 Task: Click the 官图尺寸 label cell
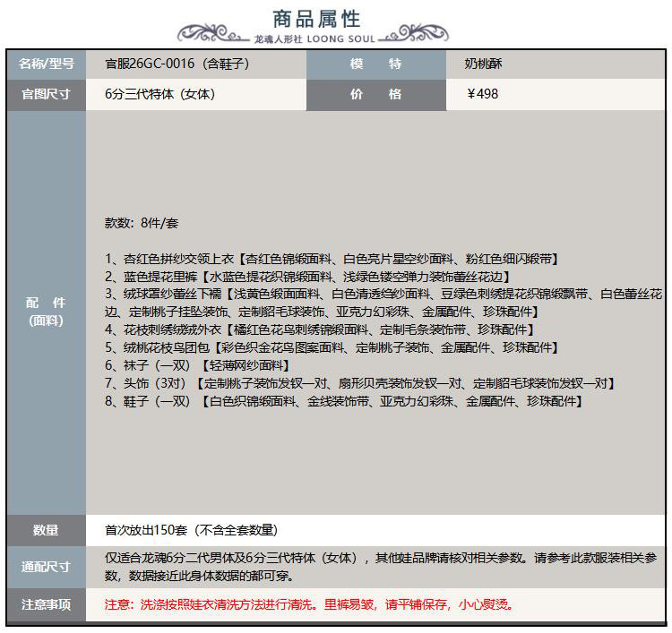coord(47,94)
